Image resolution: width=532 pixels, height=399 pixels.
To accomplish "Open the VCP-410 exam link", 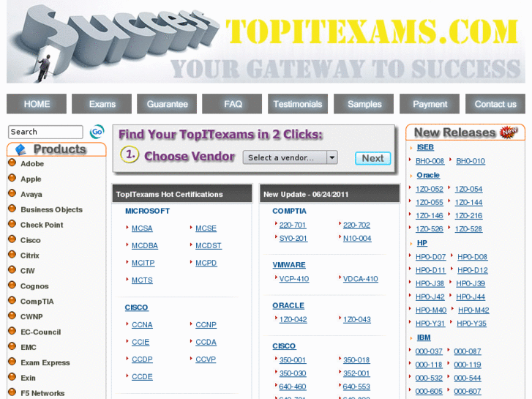I will [294, 279].
